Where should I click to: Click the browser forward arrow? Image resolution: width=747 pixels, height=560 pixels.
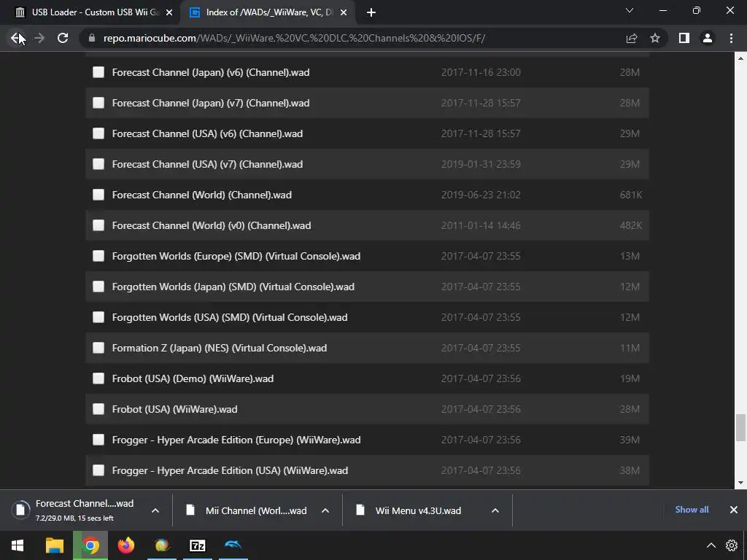tap(39, 38)
